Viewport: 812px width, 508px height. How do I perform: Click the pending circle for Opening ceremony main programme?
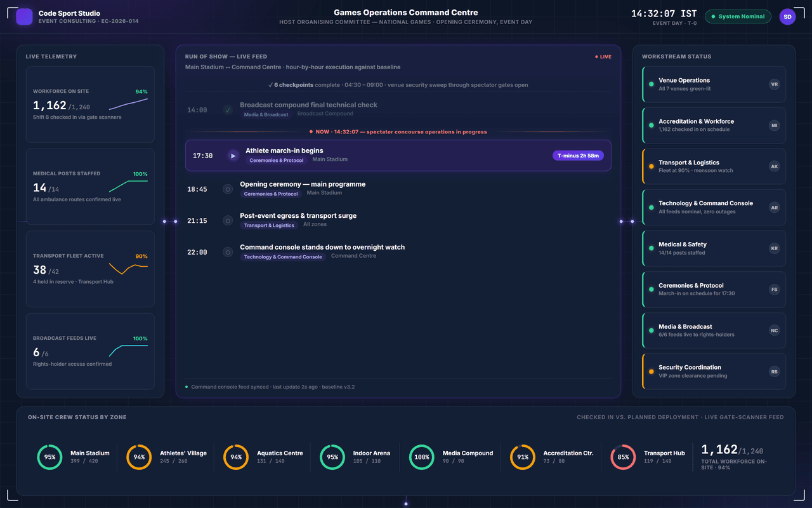[x=228, y=189]
